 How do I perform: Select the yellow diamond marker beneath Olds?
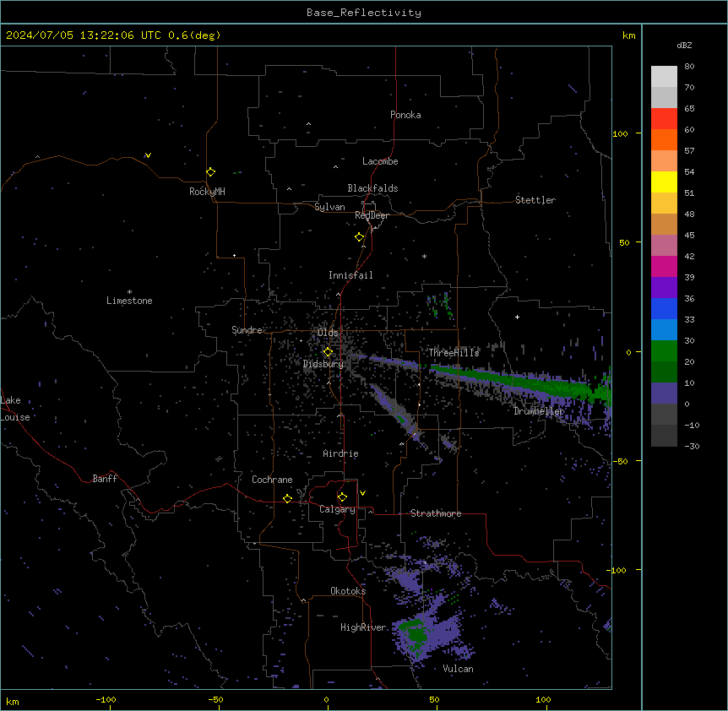328,352
